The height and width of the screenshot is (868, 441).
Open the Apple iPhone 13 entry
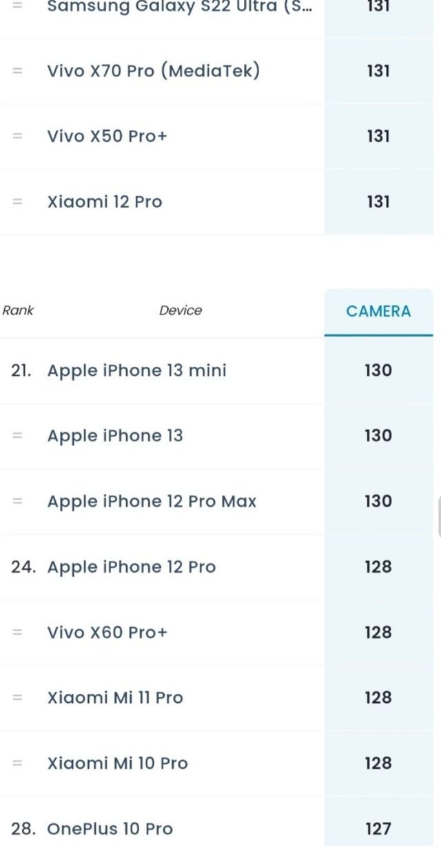click(114, 436)
